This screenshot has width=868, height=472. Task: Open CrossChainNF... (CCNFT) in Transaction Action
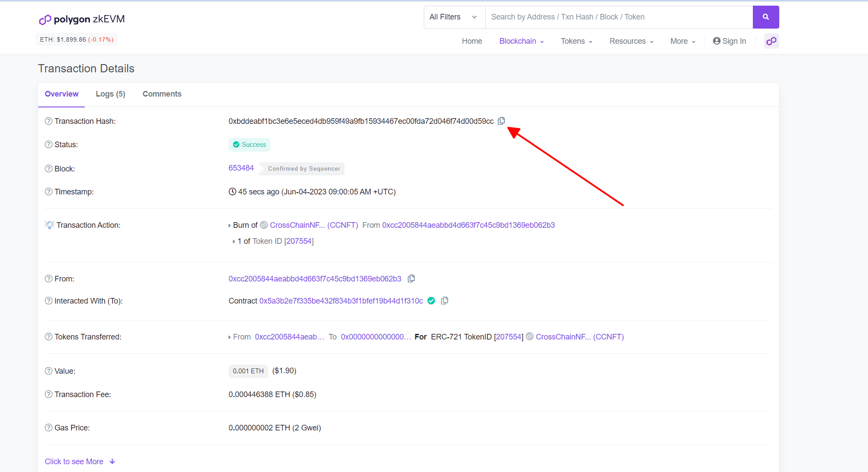pos(314,225)
